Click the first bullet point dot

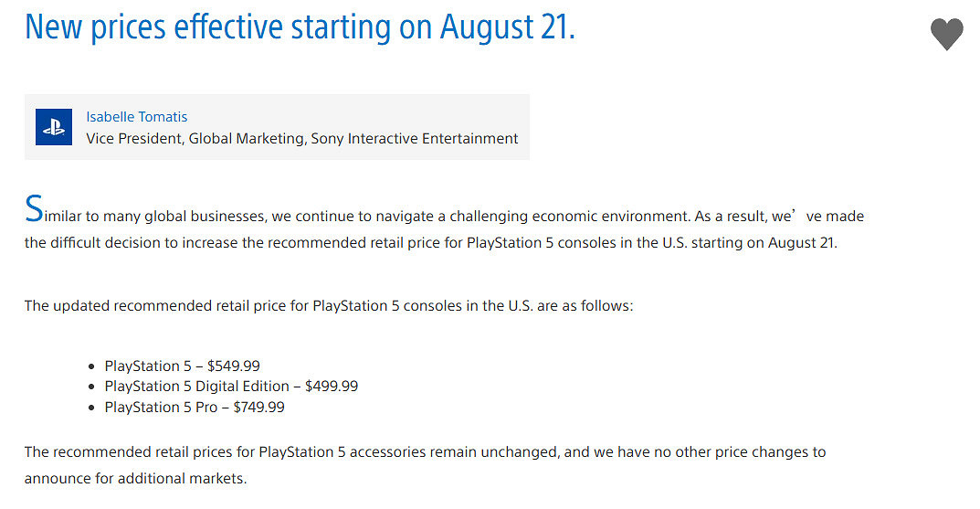91,366
